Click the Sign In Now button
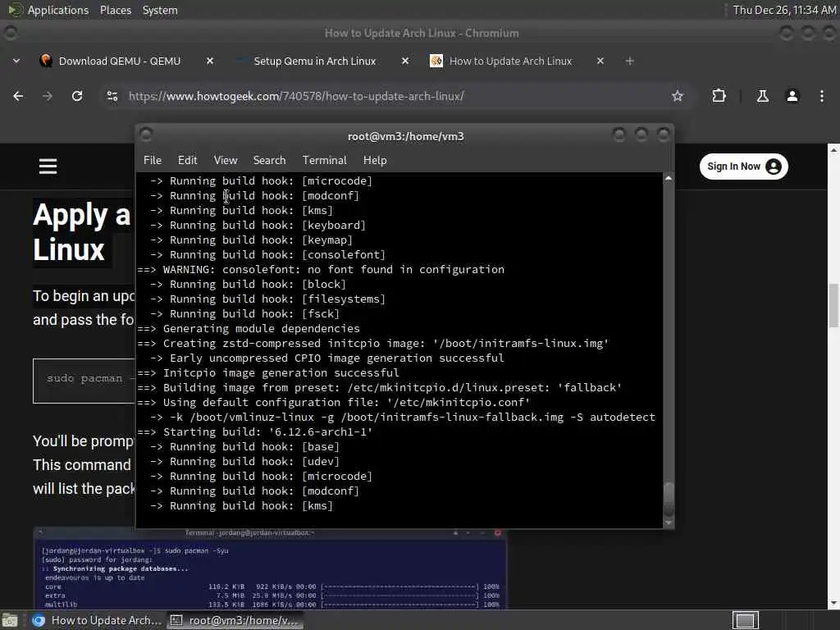This screenshot has height=630, width=840. click(x=743, y=167)
